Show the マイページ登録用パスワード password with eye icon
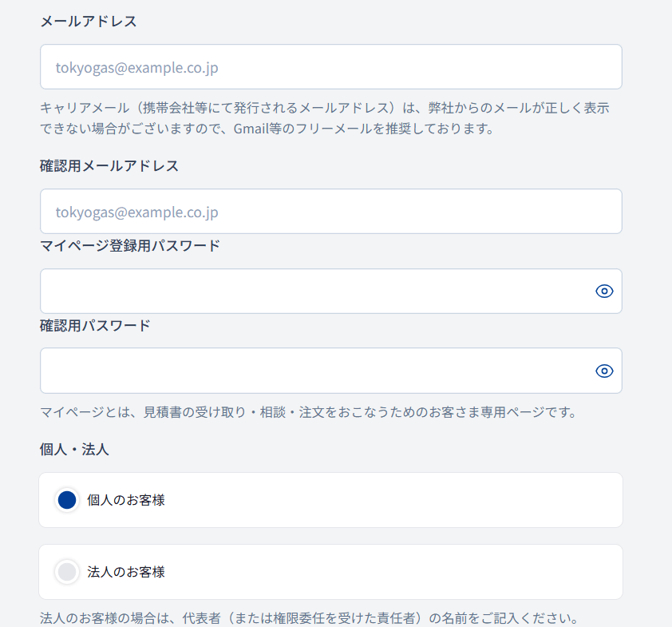Screen dimensions: 672x627 [x=604, y=292]
